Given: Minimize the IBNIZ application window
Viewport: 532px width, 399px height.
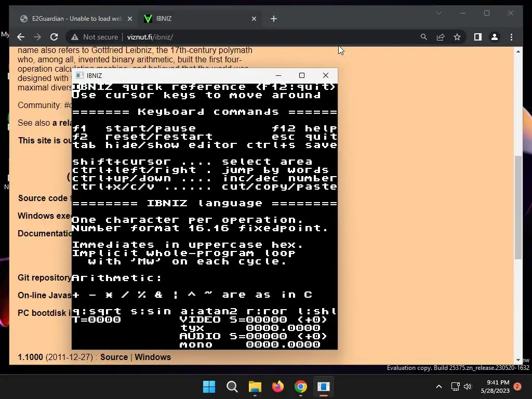Looking at the screenshot, I should (278, 75).
